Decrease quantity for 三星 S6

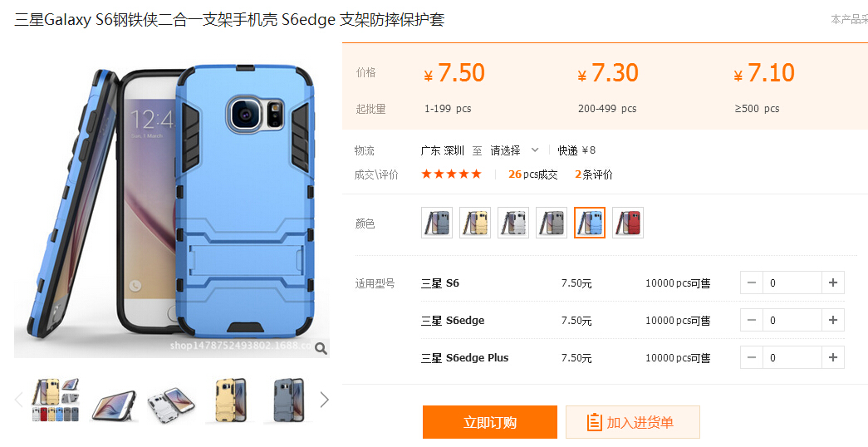coord(751,283)
